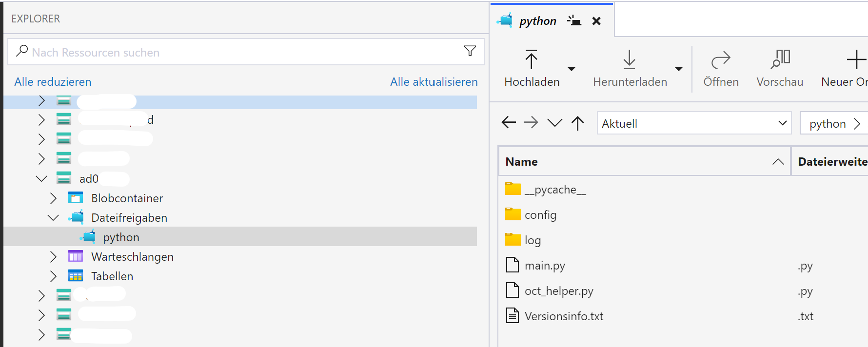Viewport: 868px width, 347px height.
Task: Open the Aktuell combo box
Action: click(694, 123)
